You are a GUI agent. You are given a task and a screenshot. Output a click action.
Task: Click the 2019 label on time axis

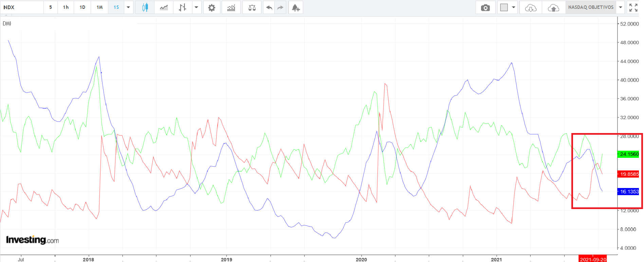(226, 259)
